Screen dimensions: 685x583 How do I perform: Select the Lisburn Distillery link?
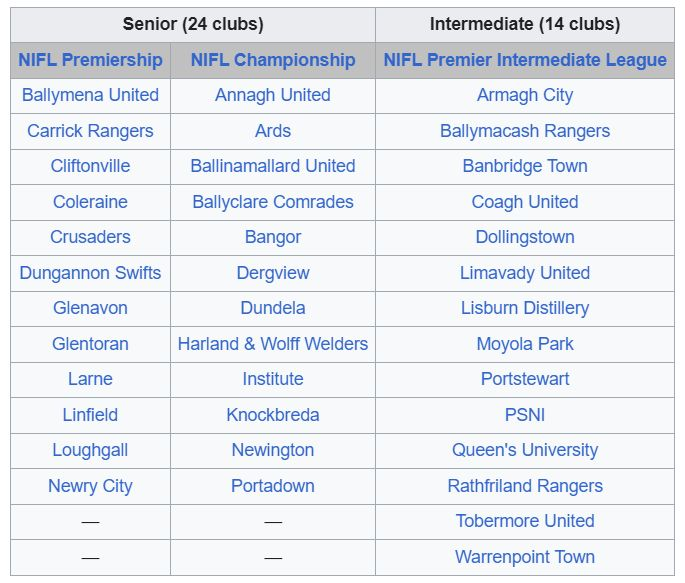click(525, 308)
